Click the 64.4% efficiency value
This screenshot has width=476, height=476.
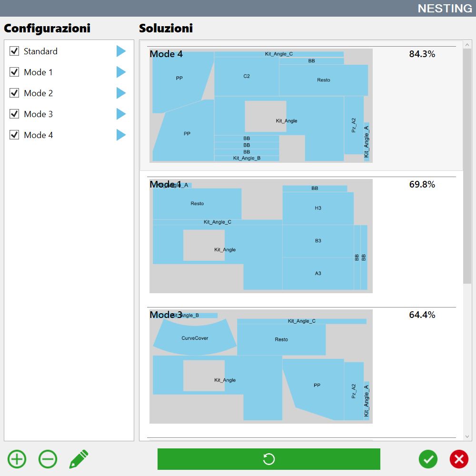(x=422, y=315)
